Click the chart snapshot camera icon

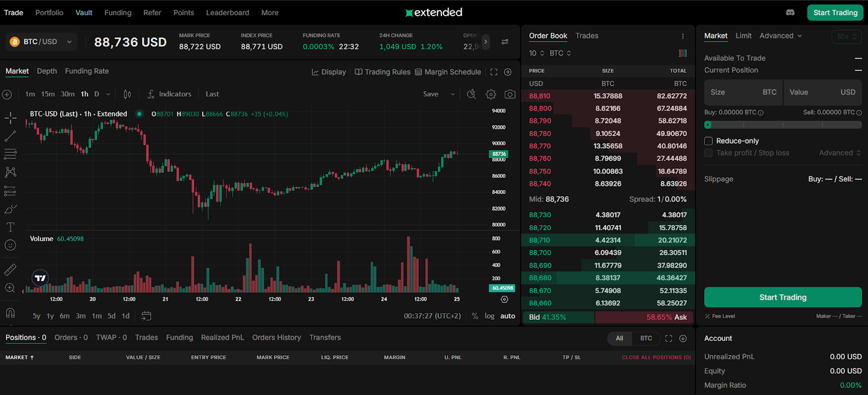pyautogui.click(x=509, y=94)
